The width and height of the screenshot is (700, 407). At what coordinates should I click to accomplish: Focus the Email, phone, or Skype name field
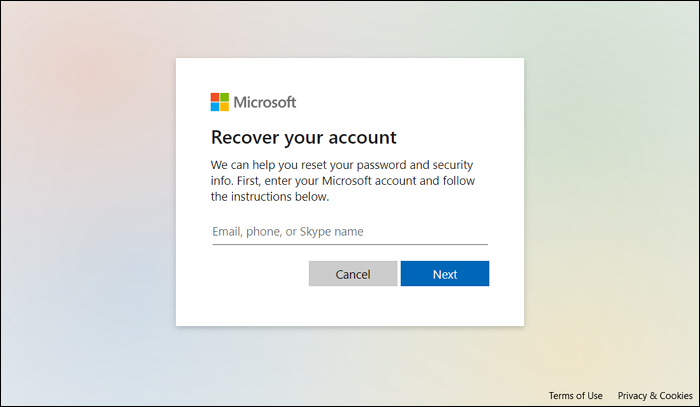click(349, 232)
